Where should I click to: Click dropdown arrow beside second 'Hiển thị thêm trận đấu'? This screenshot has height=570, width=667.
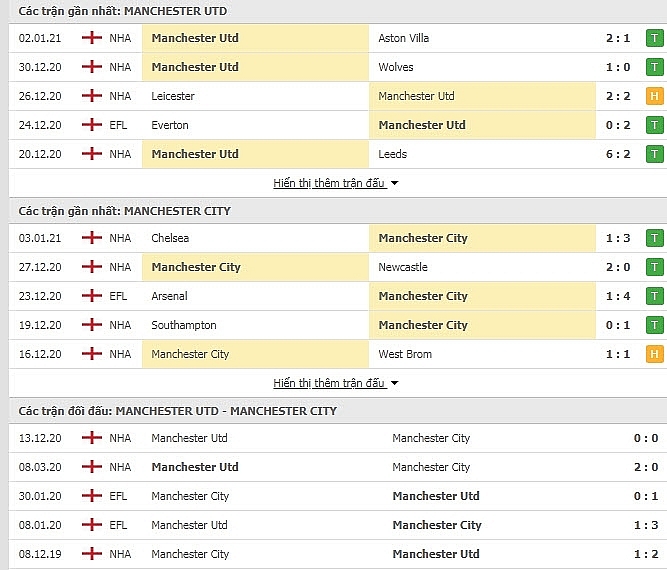pos(395,384)
